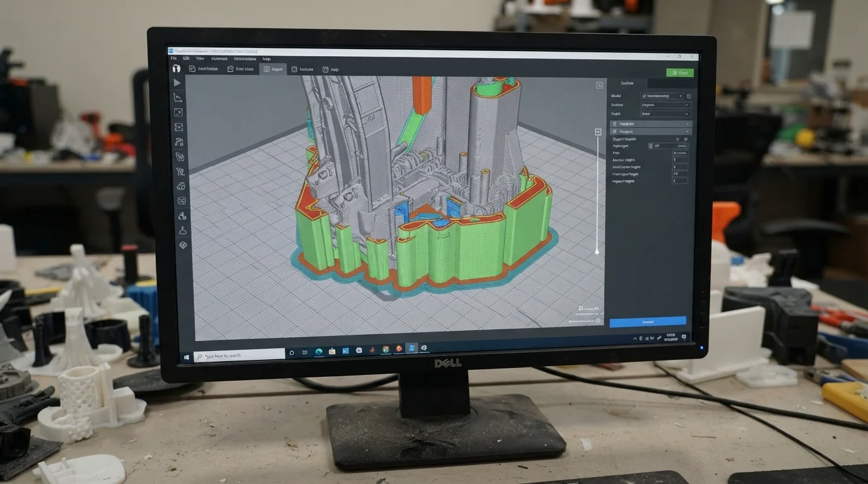
Task: Open the third dropdown in settings panel
Action: pyautogui.click(x=666, y=113)
